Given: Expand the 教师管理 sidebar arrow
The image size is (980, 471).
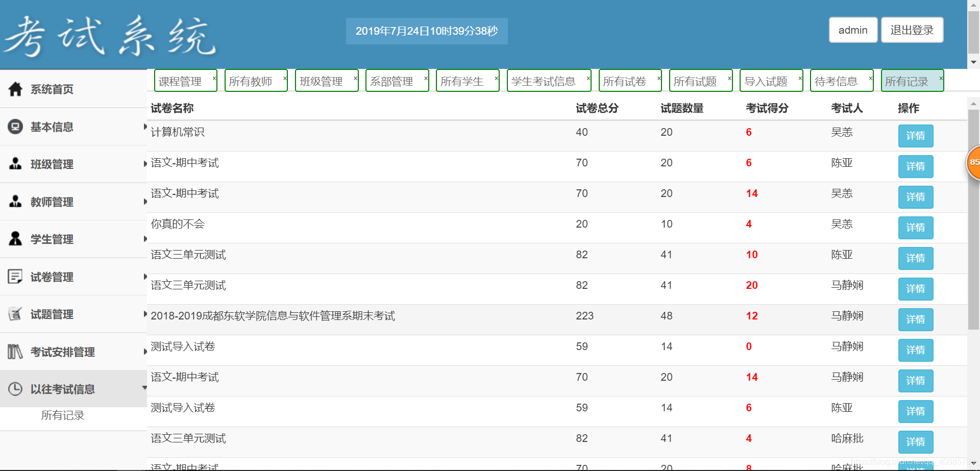Looking at the screenshot, I should (145, 202).
